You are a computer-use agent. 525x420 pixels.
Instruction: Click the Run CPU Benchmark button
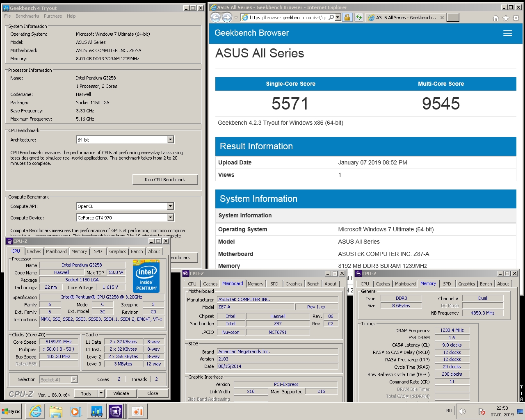point(165,180)
